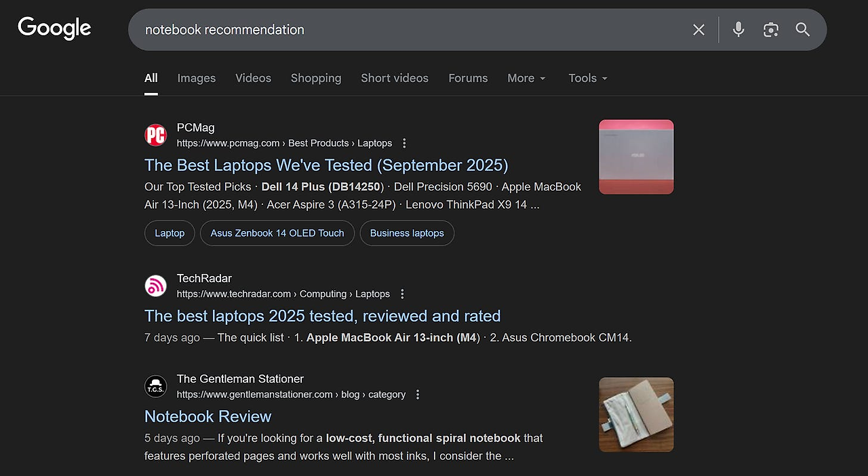Click the gentlemanstationer.com breadcrumb URL
This screenshot has height=476, width=868.
pos(291,395)
